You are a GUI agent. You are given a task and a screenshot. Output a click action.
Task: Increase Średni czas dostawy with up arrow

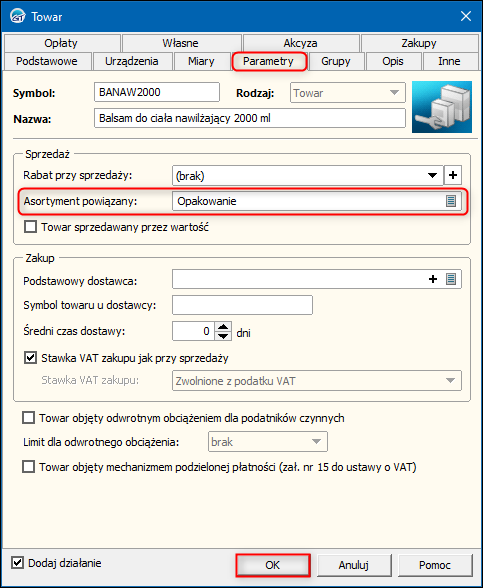click(224, 326)
